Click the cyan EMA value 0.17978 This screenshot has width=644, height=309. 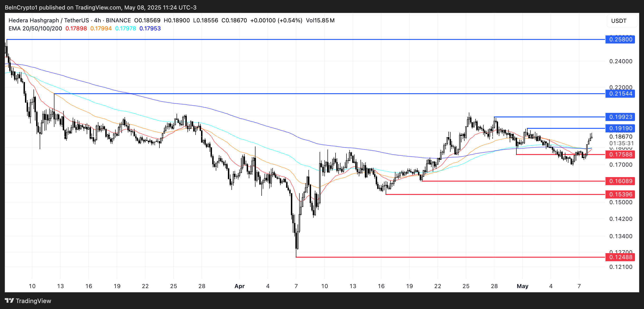click(x=125, y=29)
